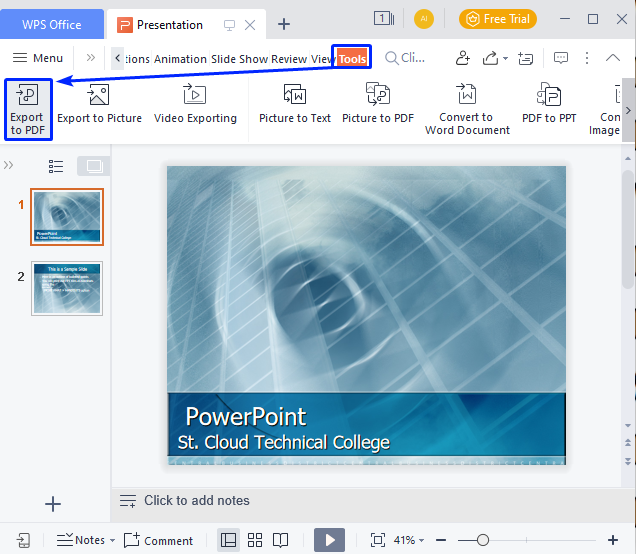Screen dimensions: 636x554
Task: Open Picture to Text converter
Action: pyautogui.click(x=295, y=104)
